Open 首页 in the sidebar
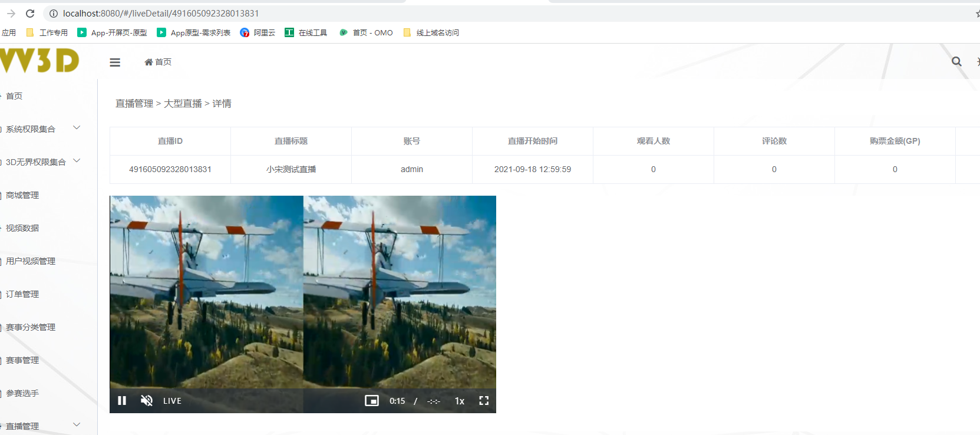The height and width of the screenshot is (435, 980). tap(14, 96)
